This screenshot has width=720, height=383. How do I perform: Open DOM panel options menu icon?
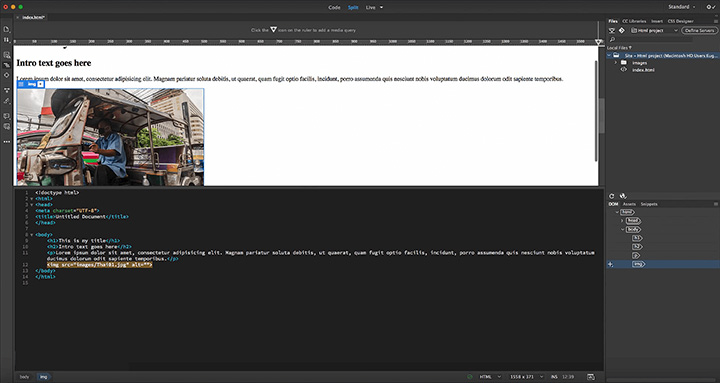tap(715, 204)
